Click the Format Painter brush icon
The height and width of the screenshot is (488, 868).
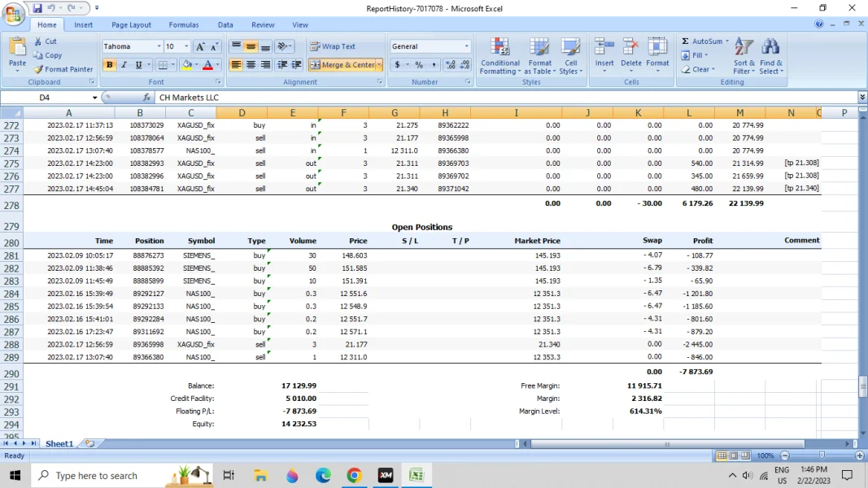[38, 69]
